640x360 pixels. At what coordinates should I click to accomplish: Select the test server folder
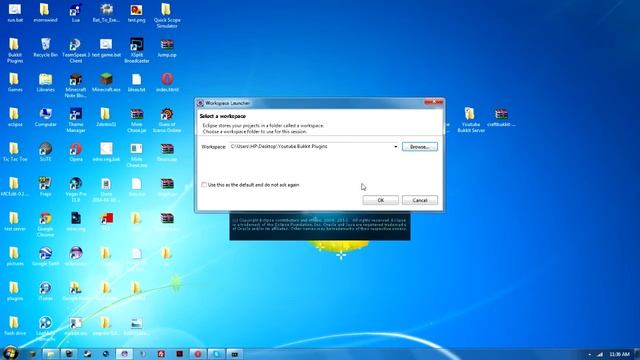(15, 222)
